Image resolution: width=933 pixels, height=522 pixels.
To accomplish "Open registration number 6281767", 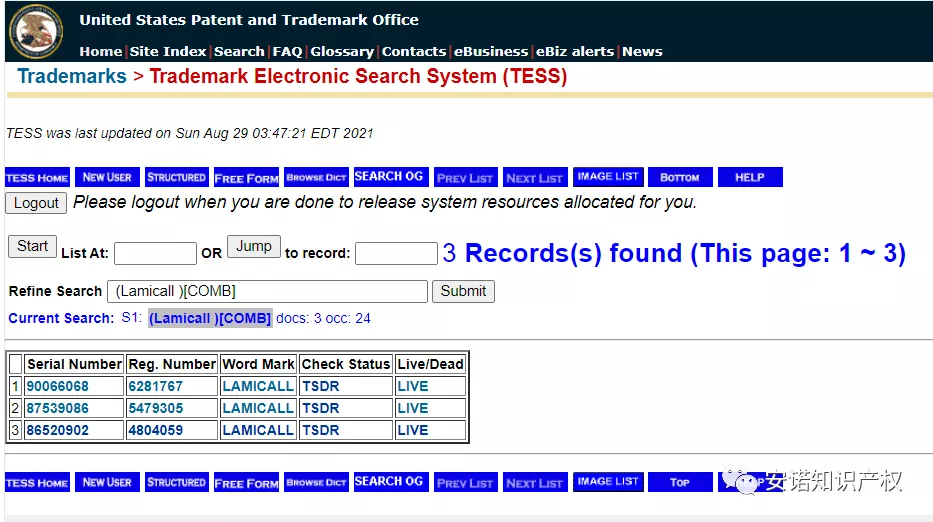I will pos(156,386).
